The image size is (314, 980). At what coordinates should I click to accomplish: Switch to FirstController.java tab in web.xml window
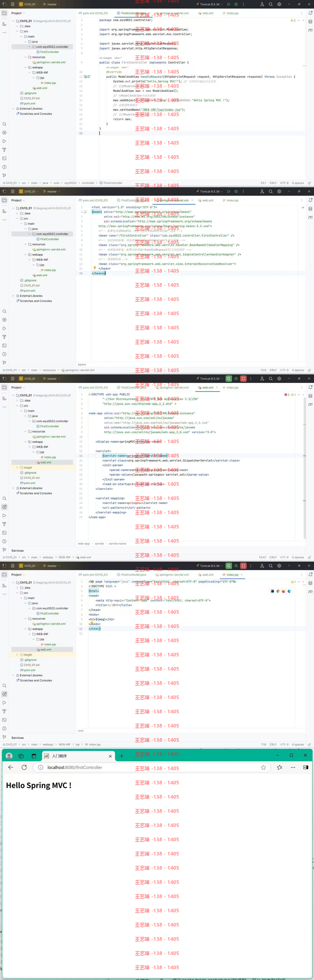[x=131, y=387]
